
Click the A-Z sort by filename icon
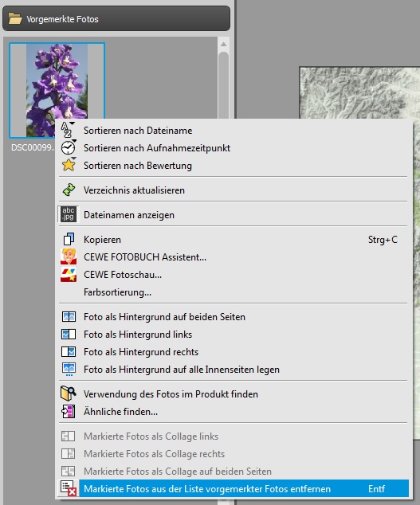(x=68, y=130)
